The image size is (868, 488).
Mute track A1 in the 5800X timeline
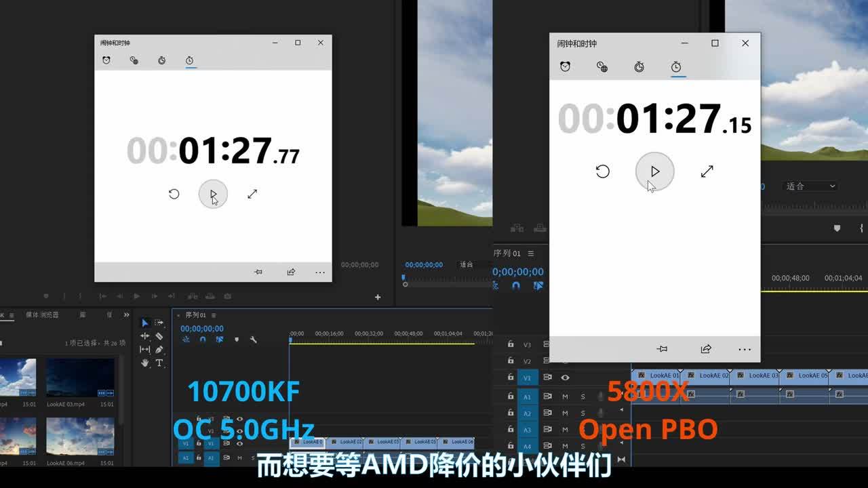click(565, 396)
